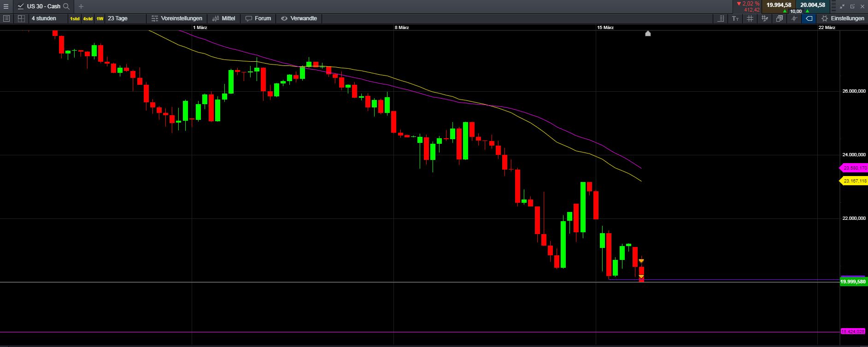Add a new chart tab with plus
The width and height of the screenshot is (868, 347).
pos(81,6)
